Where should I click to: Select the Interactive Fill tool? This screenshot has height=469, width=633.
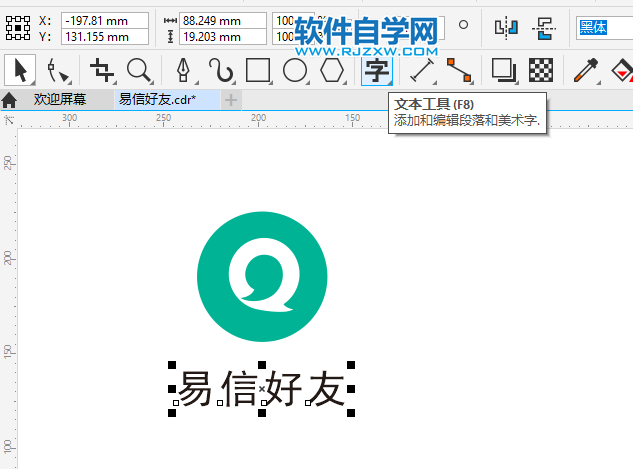pos(622,70)
